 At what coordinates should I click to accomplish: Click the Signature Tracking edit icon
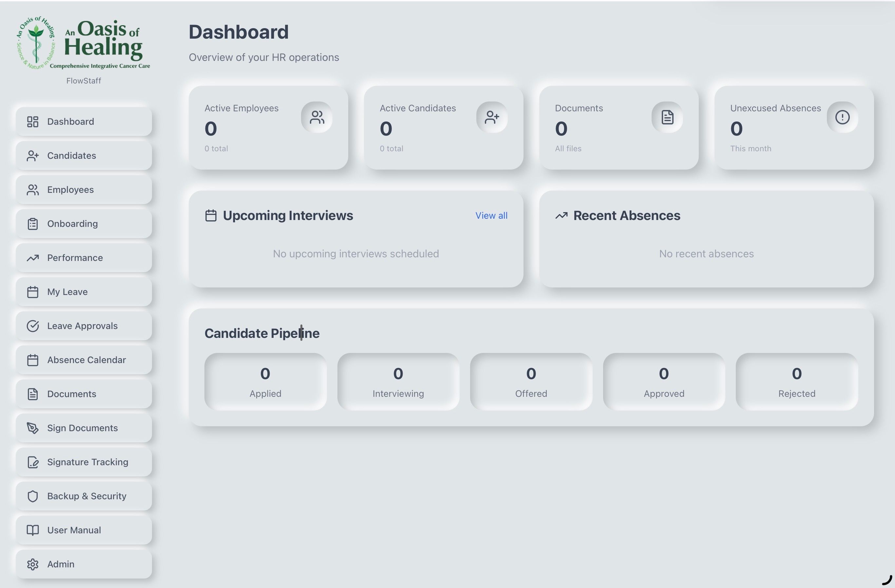33,462
